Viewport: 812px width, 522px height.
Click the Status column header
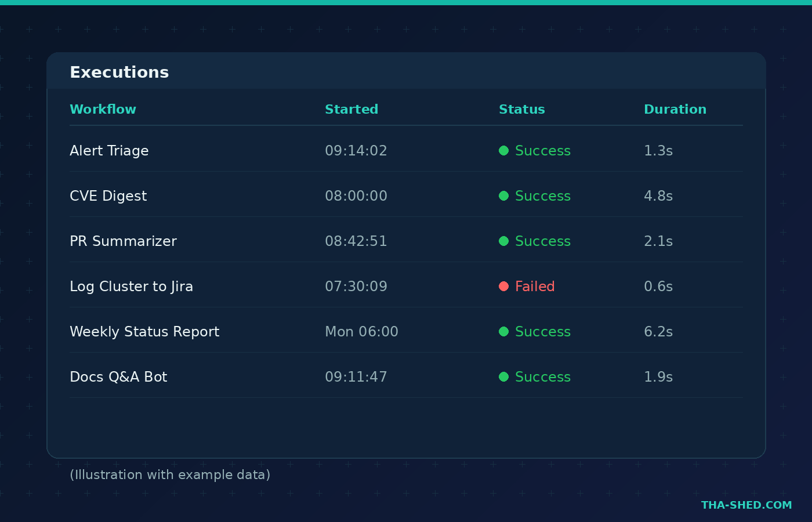pyautogui.click(x=522, y=109)
